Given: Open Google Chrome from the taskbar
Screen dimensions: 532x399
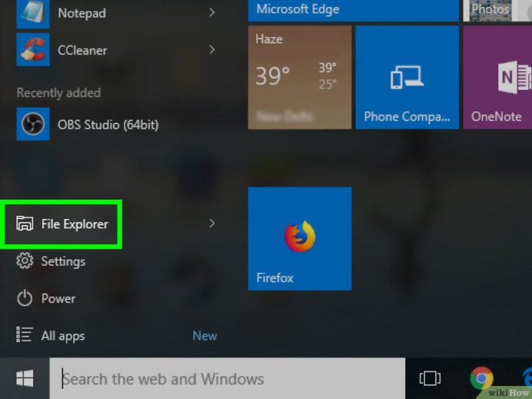Looking at the screenshot, I should tap(482, 377).
